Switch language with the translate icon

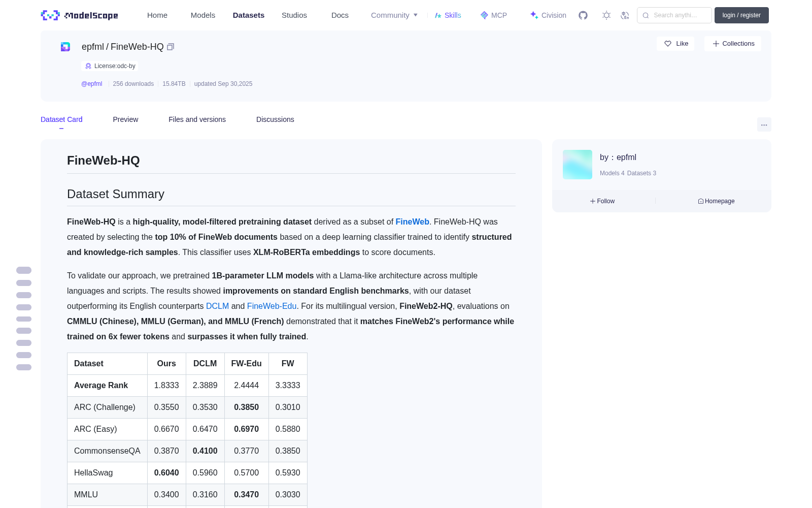pyautogui.click(x=625, y=15)
